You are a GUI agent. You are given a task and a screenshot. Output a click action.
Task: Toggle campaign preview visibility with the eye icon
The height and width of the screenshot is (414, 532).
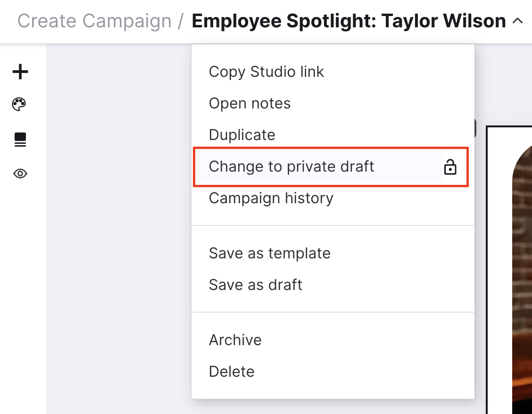pyautogui.click(x=20, y=174)
